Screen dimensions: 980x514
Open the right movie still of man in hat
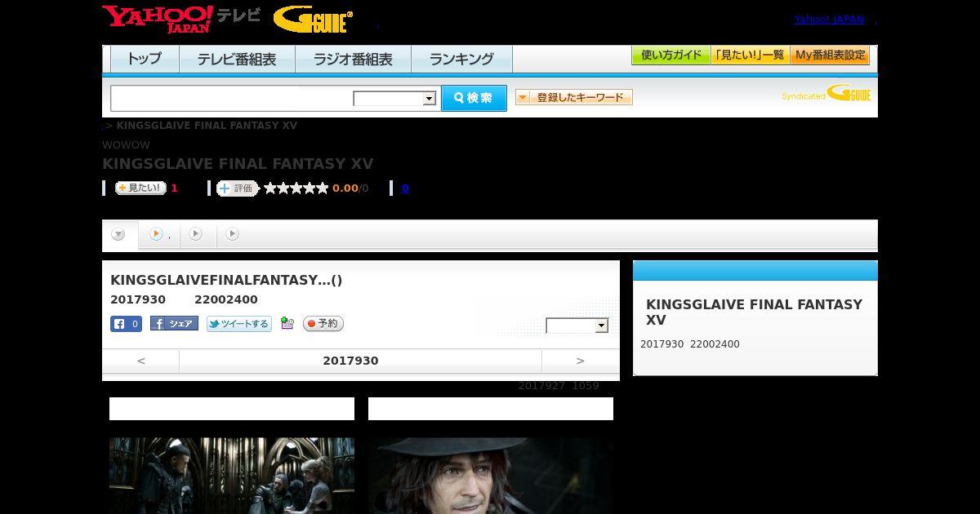(x=491, y=476)
